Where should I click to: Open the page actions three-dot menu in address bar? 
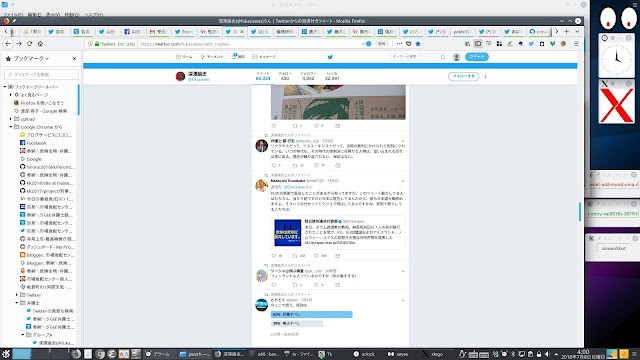coord(399,44)
